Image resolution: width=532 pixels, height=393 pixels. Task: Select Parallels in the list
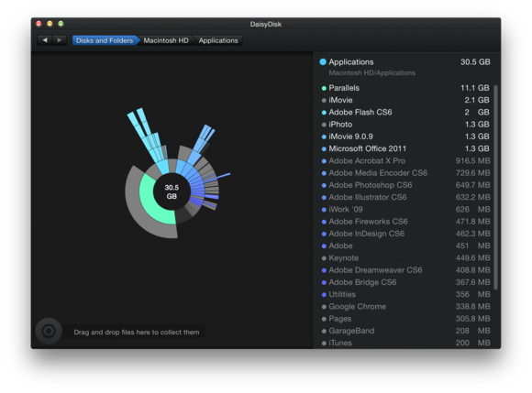pos(405,88)
